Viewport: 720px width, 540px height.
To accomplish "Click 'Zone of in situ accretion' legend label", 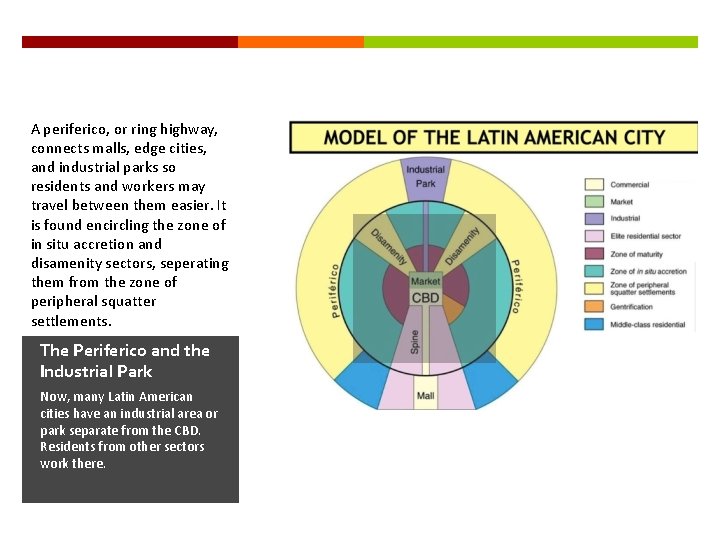I will click(648, 271).
